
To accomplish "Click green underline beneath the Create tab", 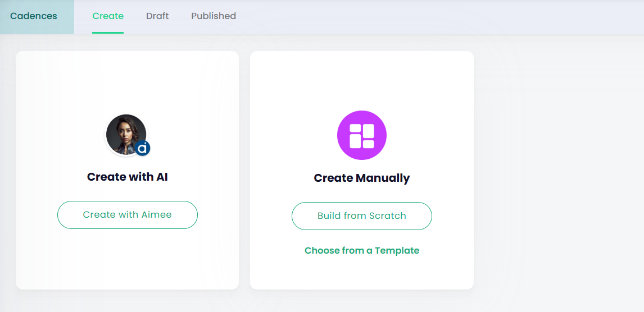I will tap(108, 33).
